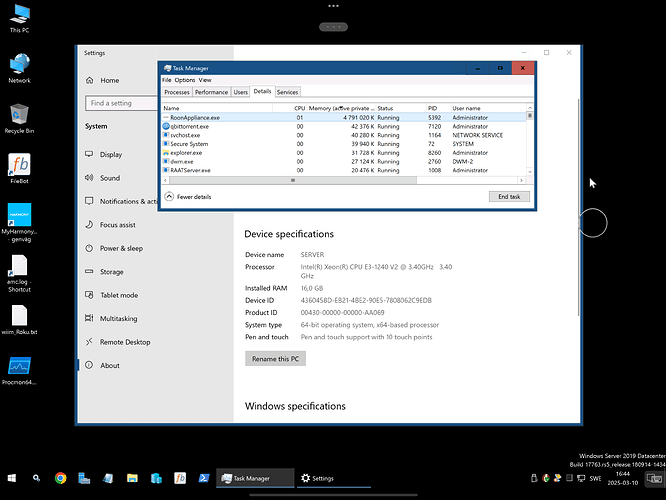Click SWE input language indicator
666x500 pixels.
(x=595, y=478)
